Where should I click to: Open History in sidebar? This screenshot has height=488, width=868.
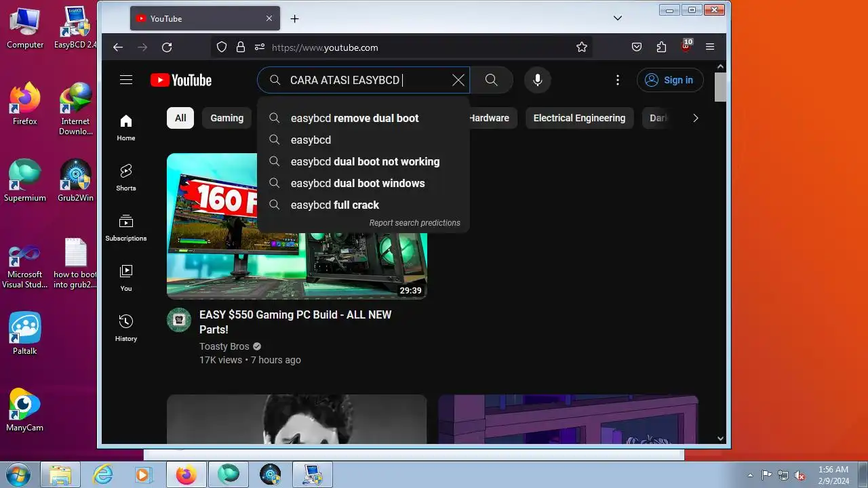coord(126,328)
